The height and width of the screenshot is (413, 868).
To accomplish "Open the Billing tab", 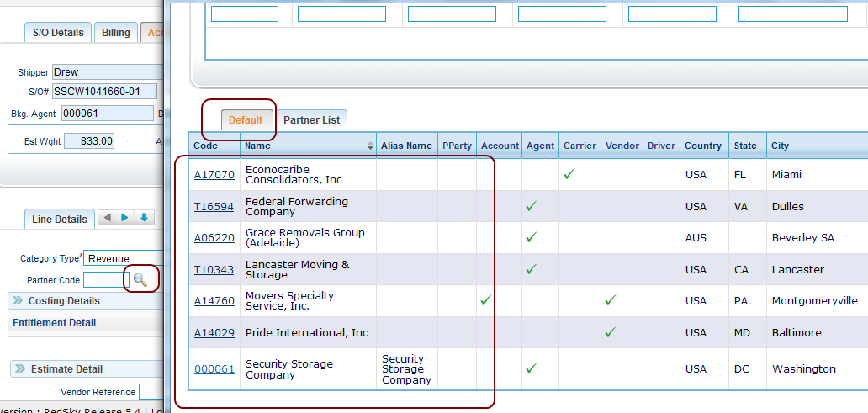I will 116,33.
